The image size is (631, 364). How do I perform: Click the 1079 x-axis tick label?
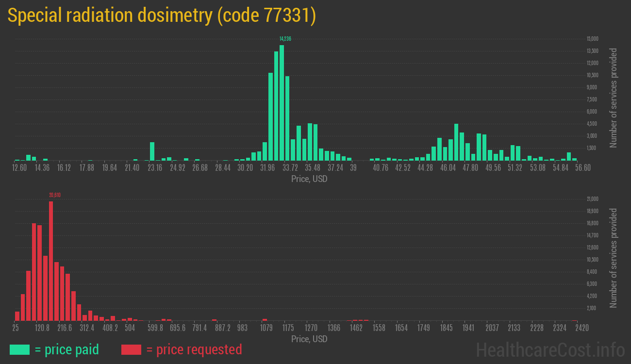pos(266,328)
